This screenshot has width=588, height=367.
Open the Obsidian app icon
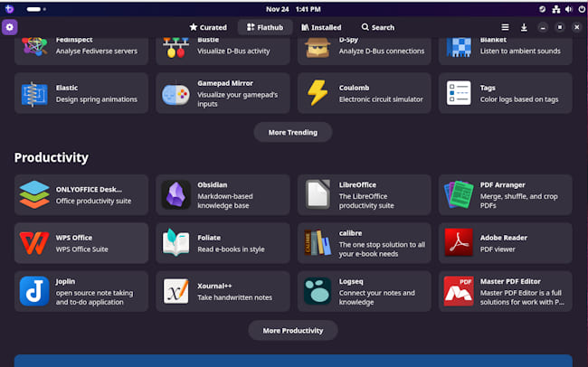point(175,194)
